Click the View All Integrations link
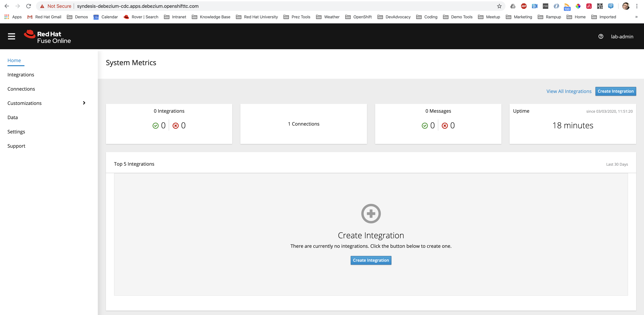644x315 pixels. (x=569, y=91)
